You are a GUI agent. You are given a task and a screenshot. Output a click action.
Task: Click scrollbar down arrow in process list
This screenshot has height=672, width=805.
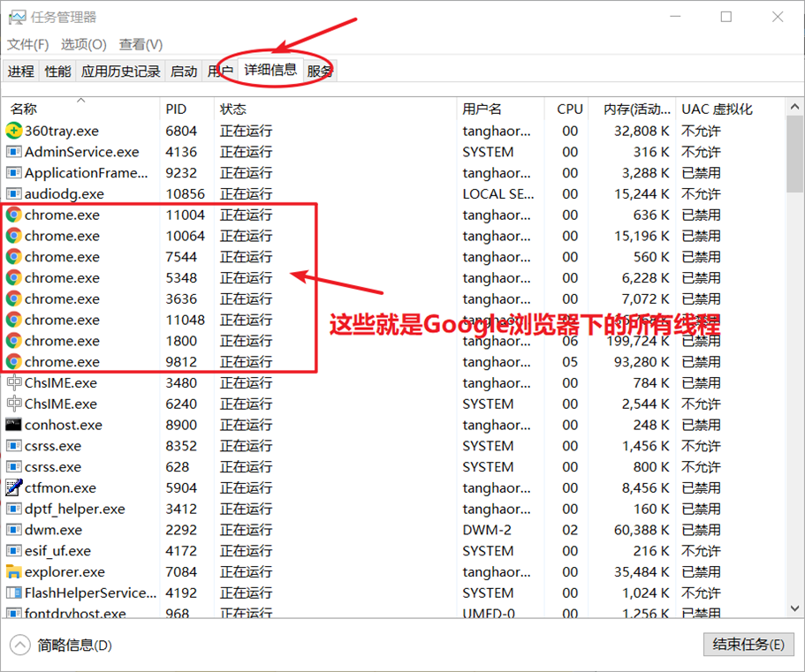[794, 608]
